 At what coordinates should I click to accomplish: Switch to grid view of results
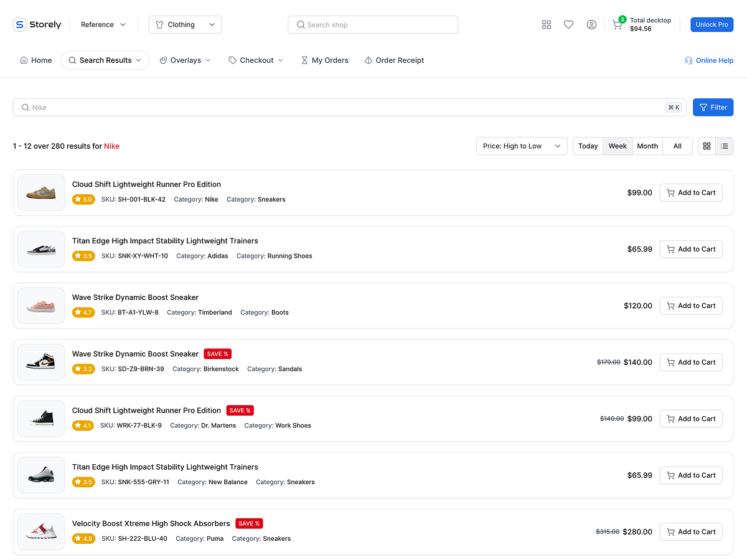coord(707,146)
